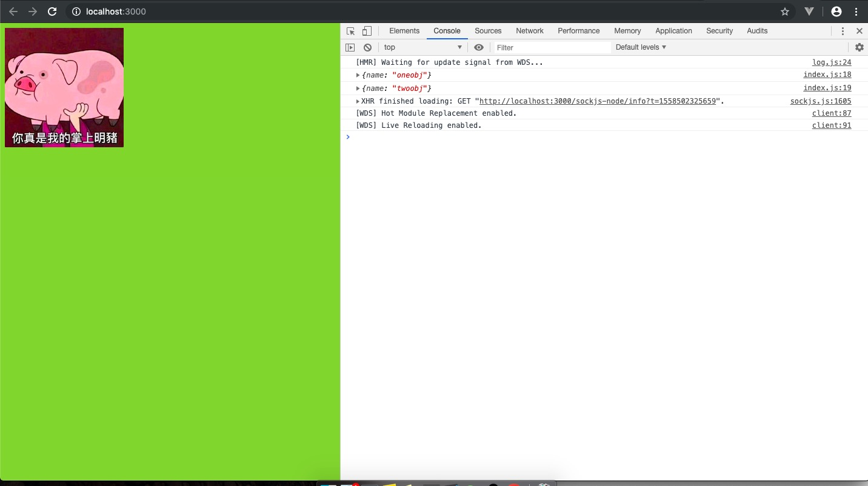Click the Hot Module Replacement enabled message
The image size is (868, 486).
tap(436, 113)
